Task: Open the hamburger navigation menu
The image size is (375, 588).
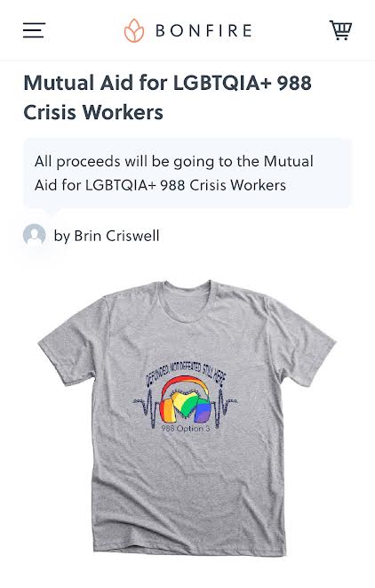Action: tap(34, 30)
